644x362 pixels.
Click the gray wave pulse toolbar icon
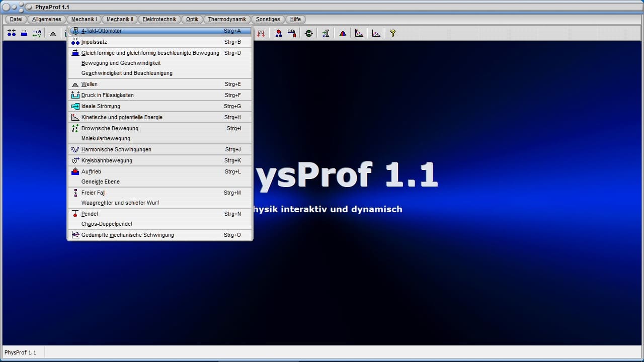(53, 33)
